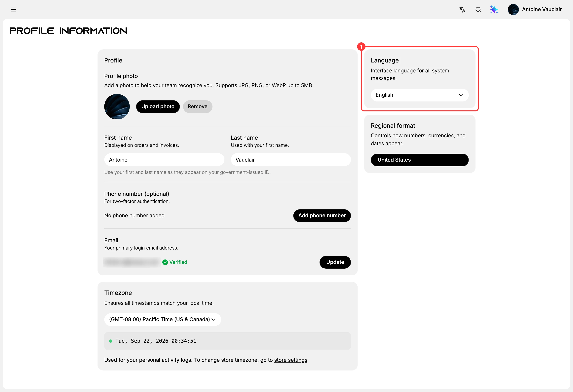This screenshot has height=392, width=573.
Task: Click Update email button
Action: click(x=335, y=262)
